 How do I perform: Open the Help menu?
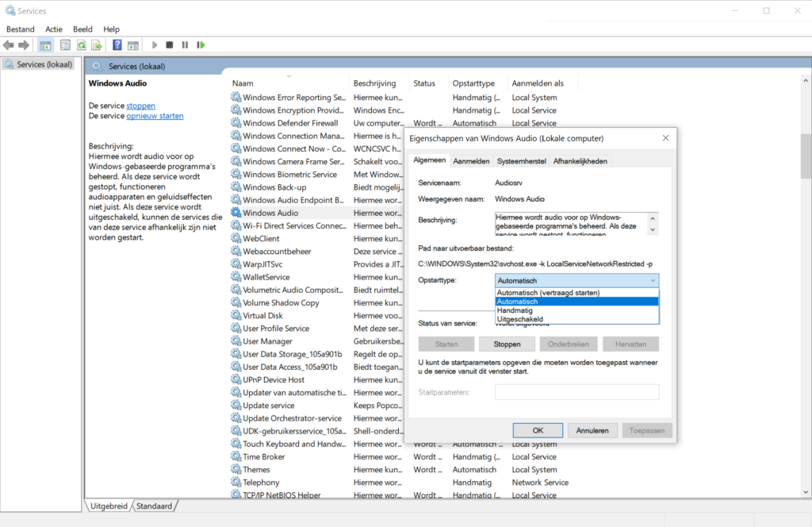(x=111, y=29)
